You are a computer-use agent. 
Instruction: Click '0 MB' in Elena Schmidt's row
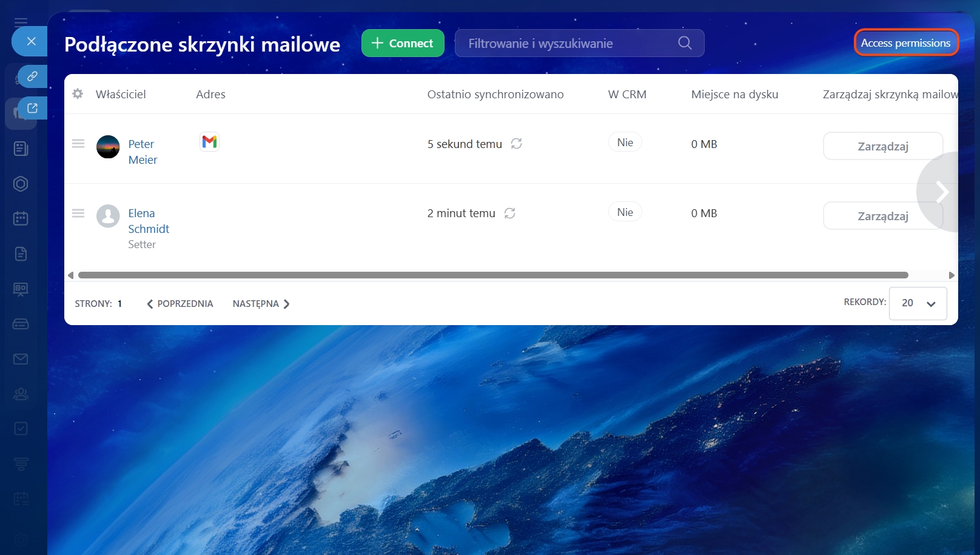click(704, 214)
